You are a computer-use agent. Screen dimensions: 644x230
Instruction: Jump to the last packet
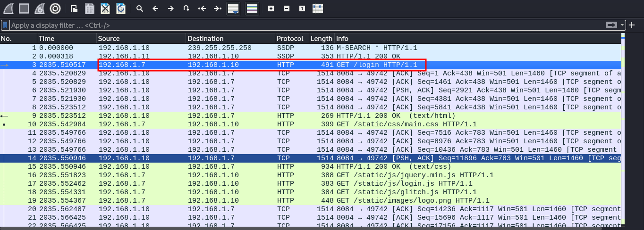point(217,8)
